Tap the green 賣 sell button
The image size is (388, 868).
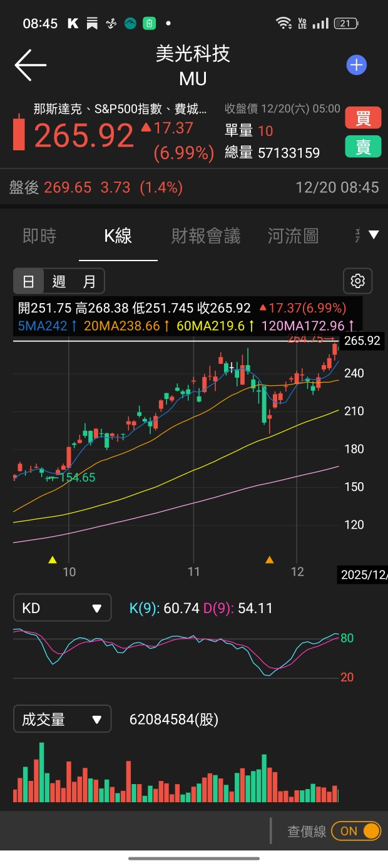363,147
